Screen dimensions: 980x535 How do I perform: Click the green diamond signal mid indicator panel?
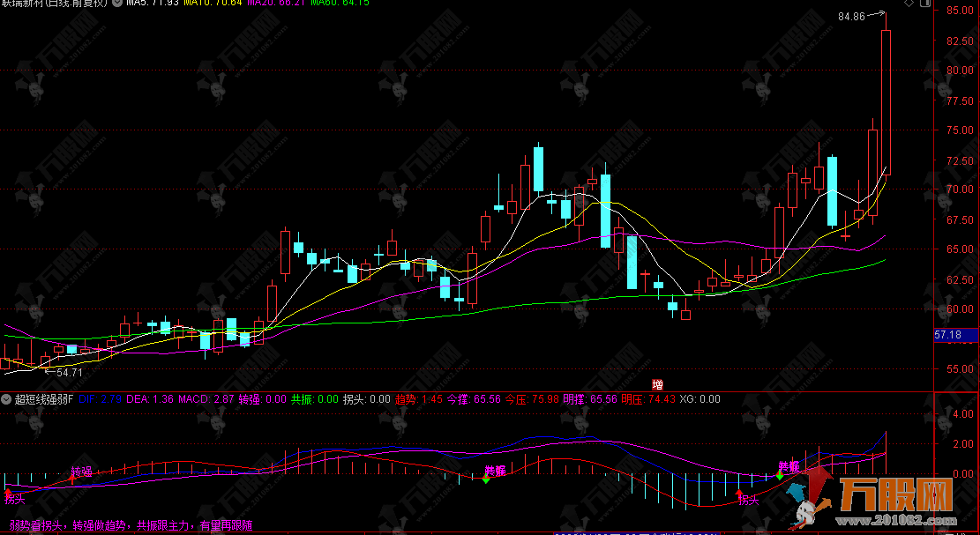486,479
